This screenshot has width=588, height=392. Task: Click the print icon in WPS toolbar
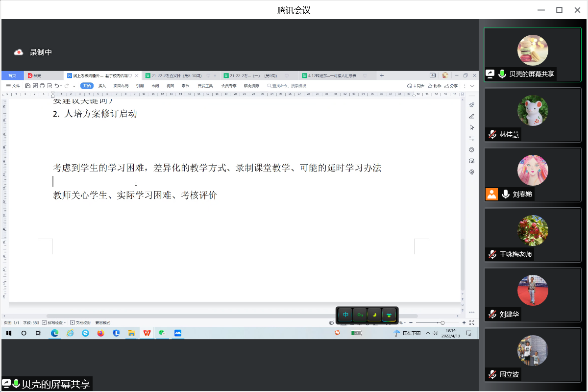pos(42,86)
